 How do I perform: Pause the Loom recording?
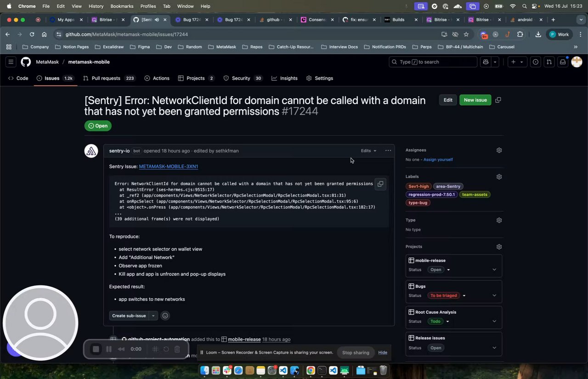pos(109,349)
